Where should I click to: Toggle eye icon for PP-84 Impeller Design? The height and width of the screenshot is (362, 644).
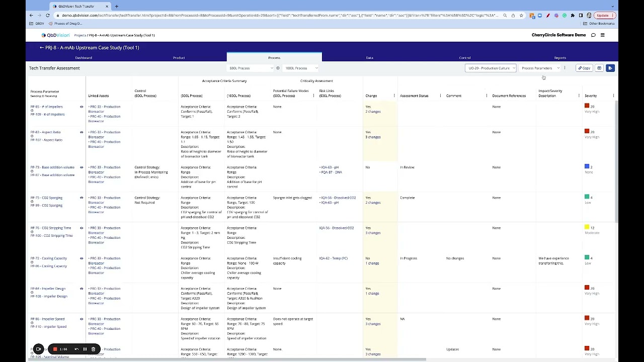(82, 289)
